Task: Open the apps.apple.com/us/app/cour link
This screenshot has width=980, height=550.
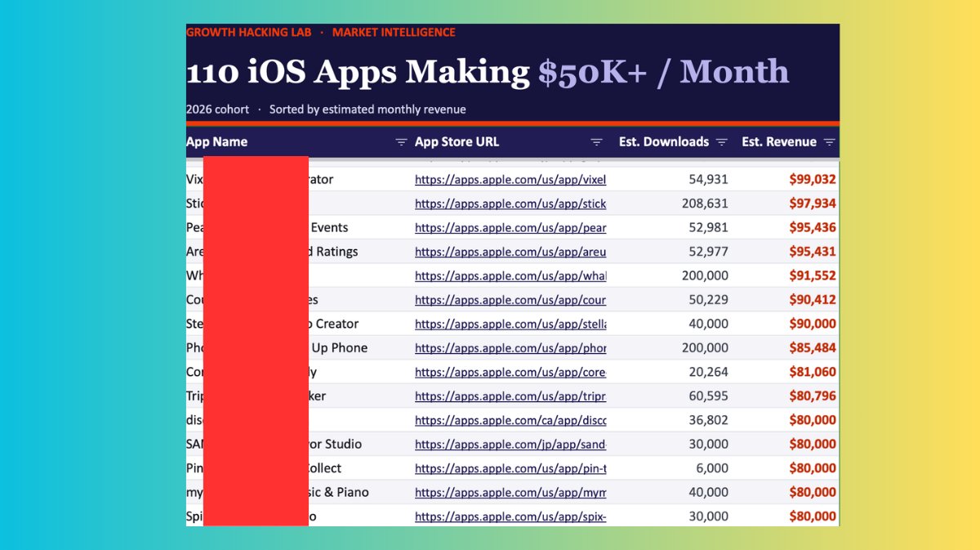Action: point(510,300)
